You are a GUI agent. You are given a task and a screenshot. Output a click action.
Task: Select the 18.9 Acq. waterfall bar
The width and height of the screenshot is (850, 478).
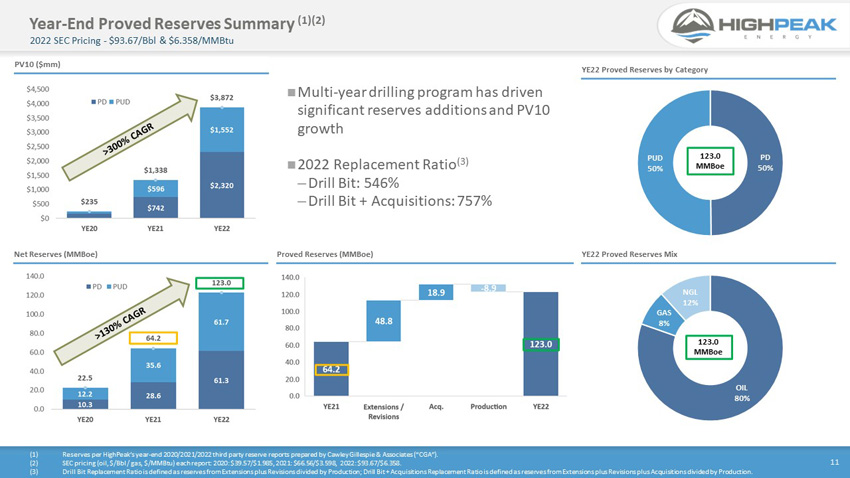click(436, 292)
